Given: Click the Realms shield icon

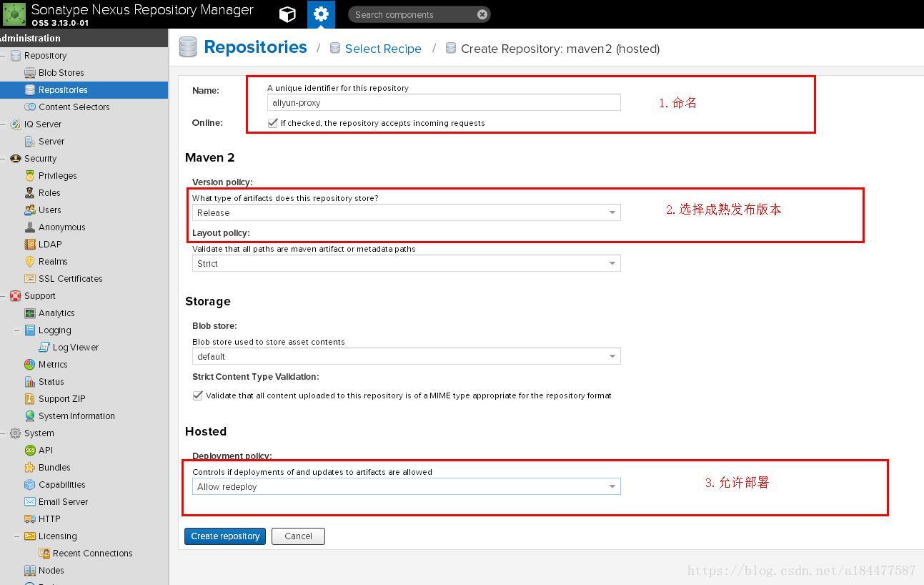Looking at the screenshot, I should pyautogui.click(x=30, y=262).
